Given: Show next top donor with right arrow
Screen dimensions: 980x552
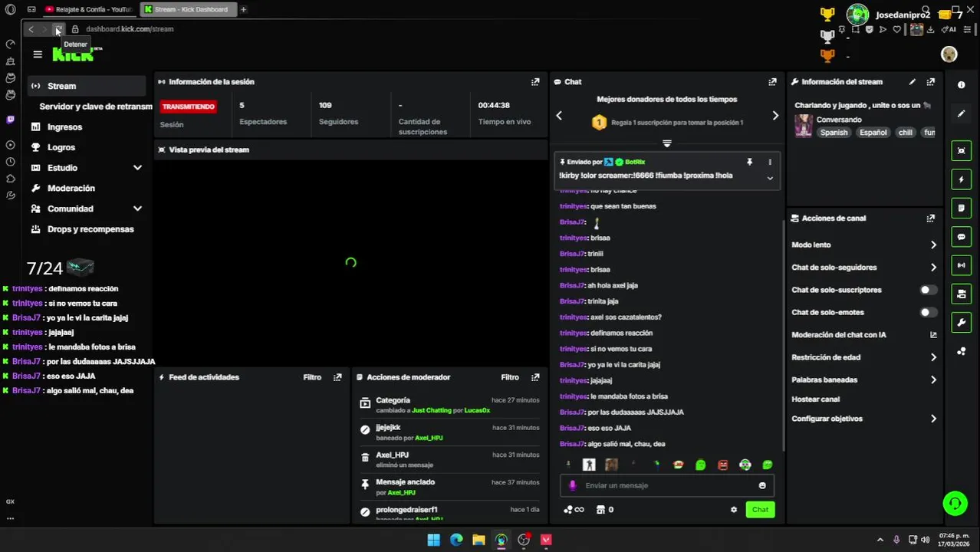Looking at the screenshot, I should [x=775, y=116].
